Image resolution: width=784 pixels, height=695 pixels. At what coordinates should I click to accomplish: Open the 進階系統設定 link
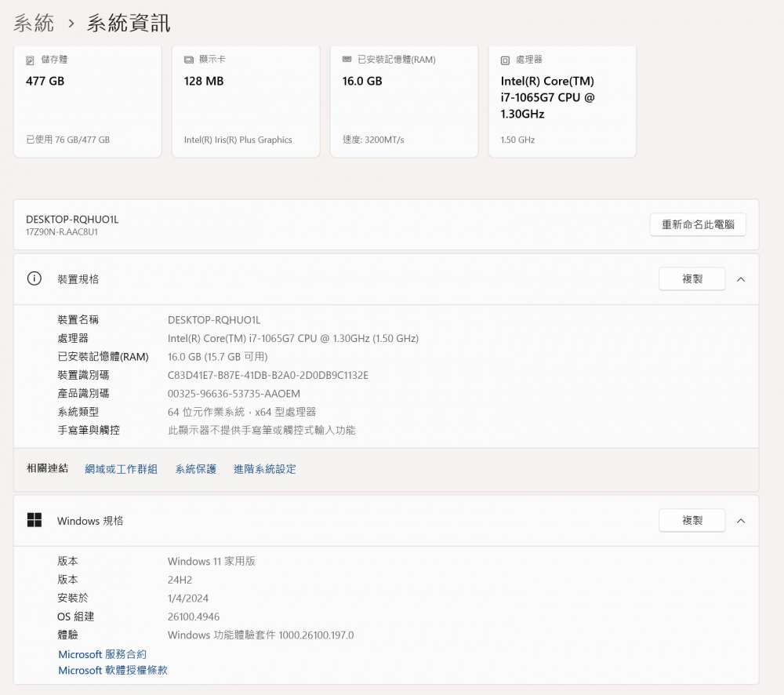click(265, 469)
